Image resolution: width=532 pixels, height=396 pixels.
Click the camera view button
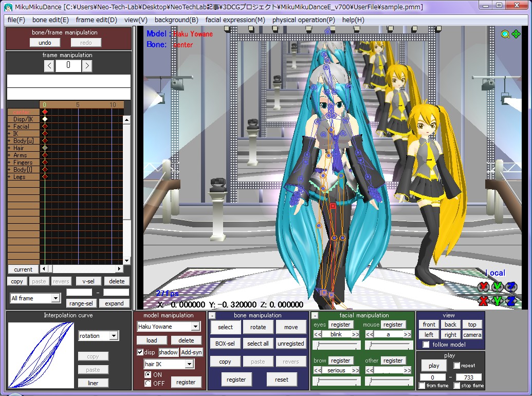click(472, 335)
